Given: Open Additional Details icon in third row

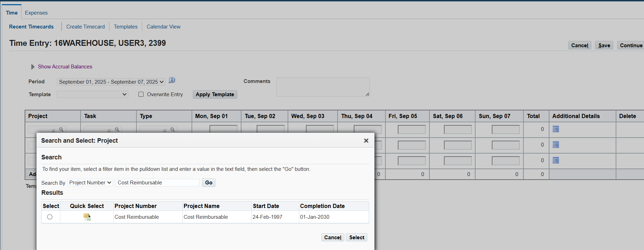Looking at the screenshot, I should pyautogui.click(x=556, y=160).
